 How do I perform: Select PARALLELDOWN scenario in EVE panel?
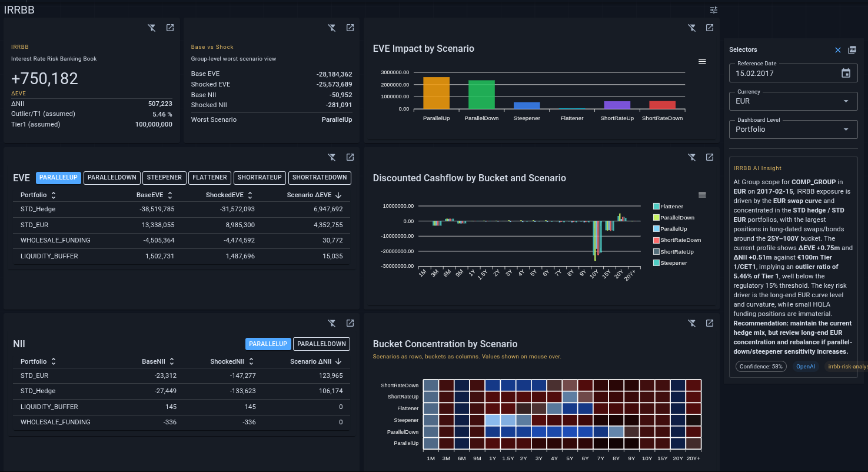tap(112, 178)
